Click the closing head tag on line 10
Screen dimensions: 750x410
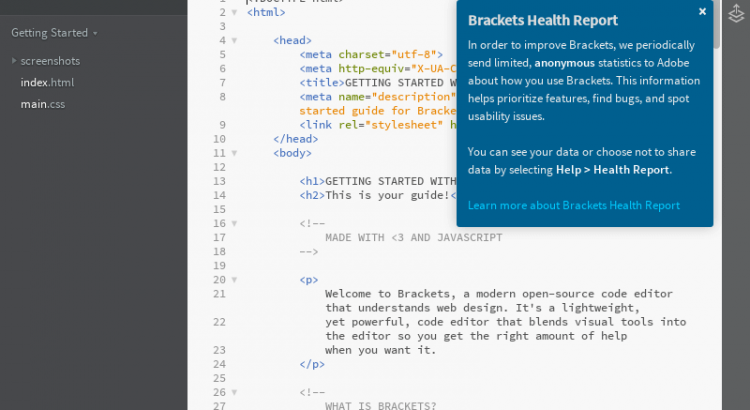point(295,139)
